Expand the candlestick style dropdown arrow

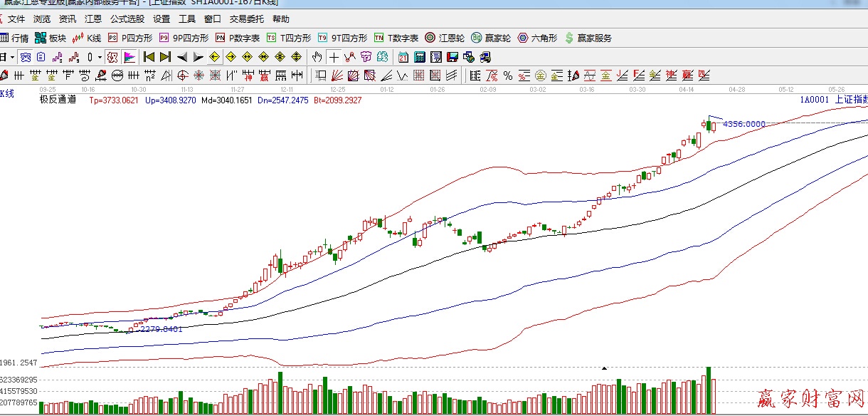100,57
